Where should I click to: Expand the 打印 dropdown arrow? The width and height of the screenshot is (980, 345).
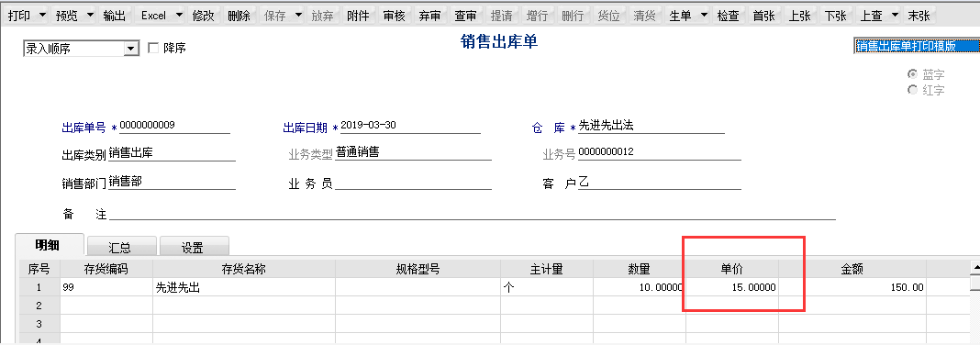pyautogui.click(x=42, y=16)
